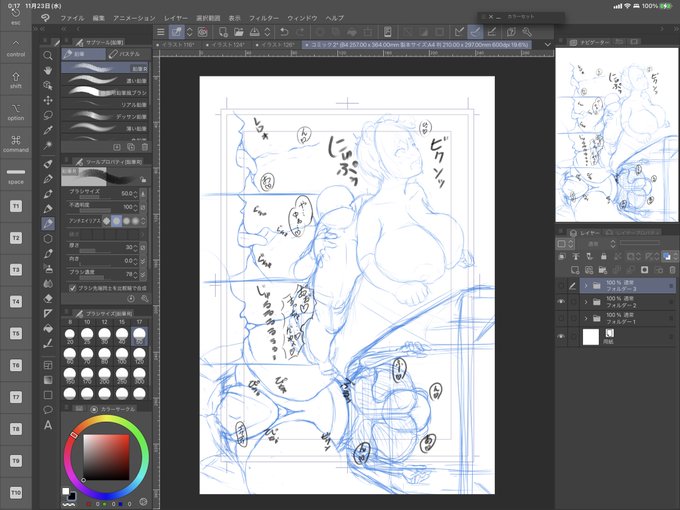Viewport: 680px width, 510px height.
Task: Tap the shift edge keyboard key
Action: (x=16, y=80)
